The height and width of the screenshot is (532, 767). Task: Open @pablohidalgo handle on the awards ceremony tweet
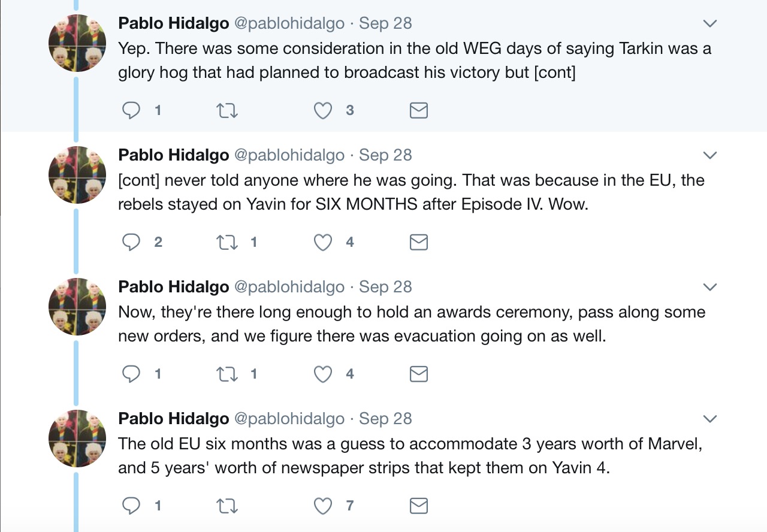[289, 287]
